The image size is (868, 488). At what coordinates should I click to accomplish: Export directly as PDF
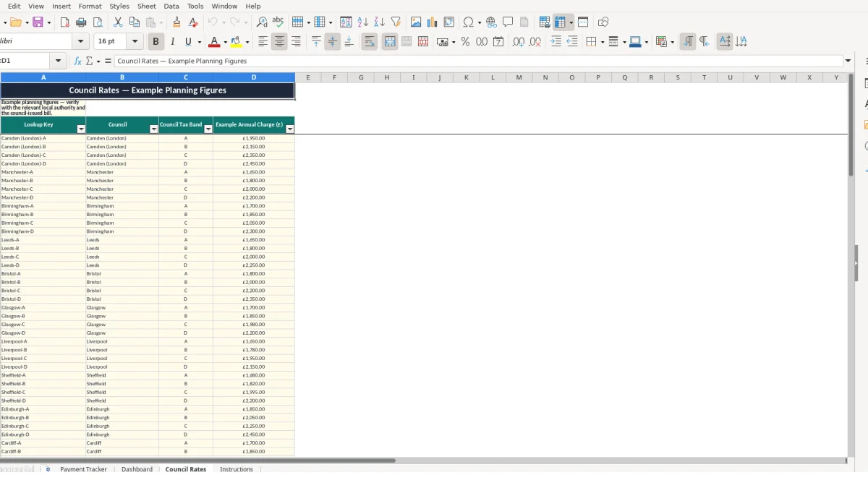pos(64,22)
